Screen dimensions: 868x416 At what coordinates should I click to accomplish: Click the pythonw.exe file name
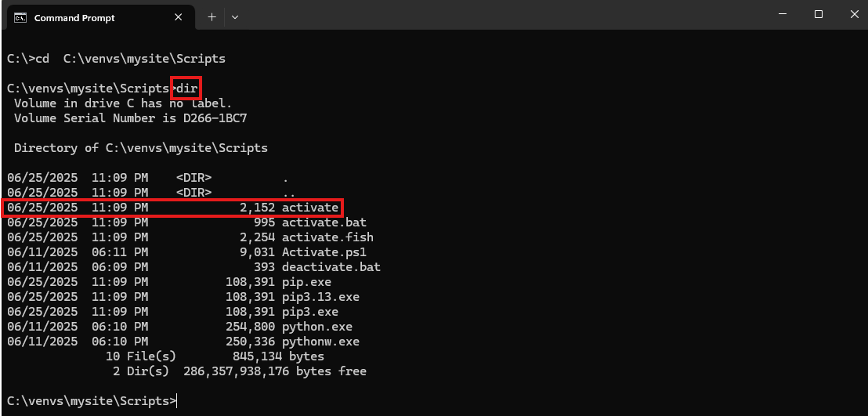[320, 342]
